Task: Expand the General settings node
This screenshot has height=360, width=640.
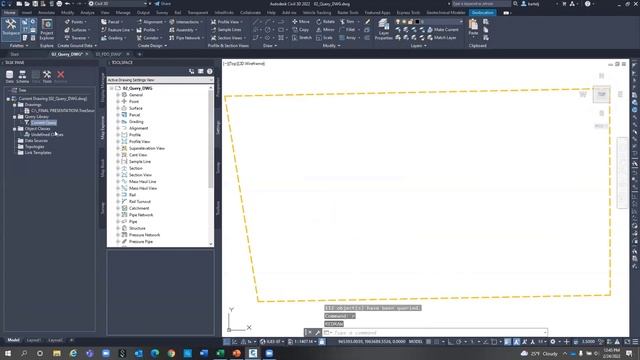Action: click(x=118, y=95)
